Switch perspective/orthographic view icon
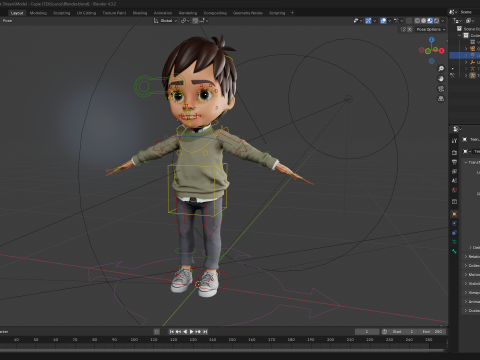Image resolution: width=480 pixels, height=360 pixels. pyautogui.click(x=441, y=99)
